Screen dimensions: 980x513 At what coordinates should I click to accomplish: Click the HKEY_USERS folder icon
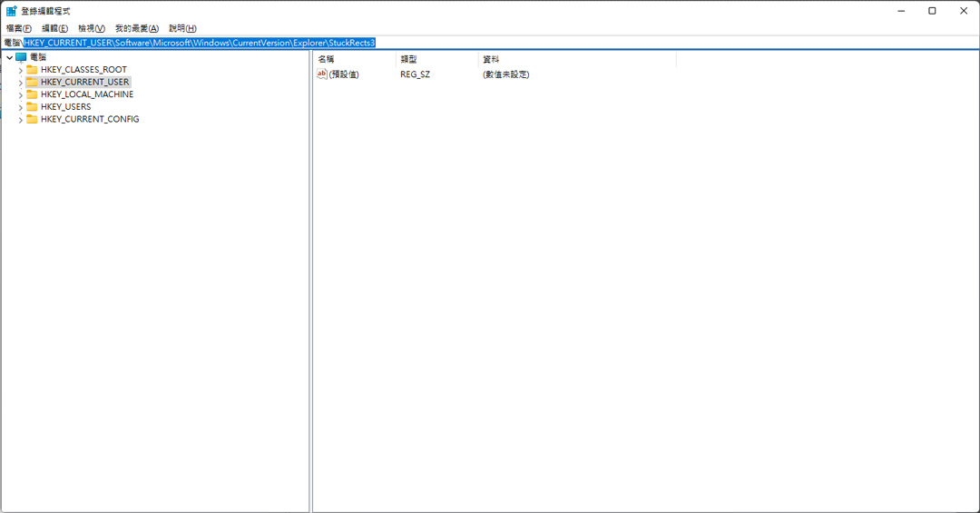point(32,107)
